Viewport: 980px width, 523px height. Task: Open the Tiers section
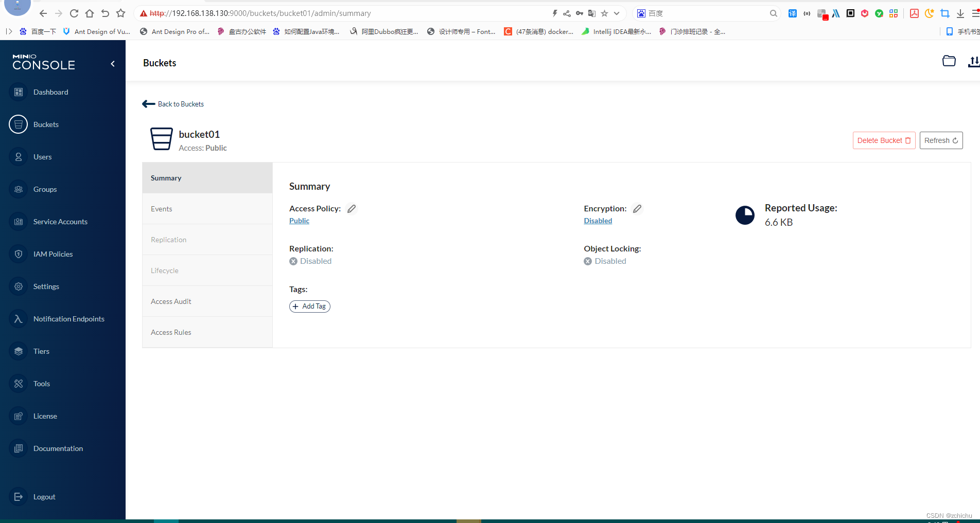coord(41,351)
